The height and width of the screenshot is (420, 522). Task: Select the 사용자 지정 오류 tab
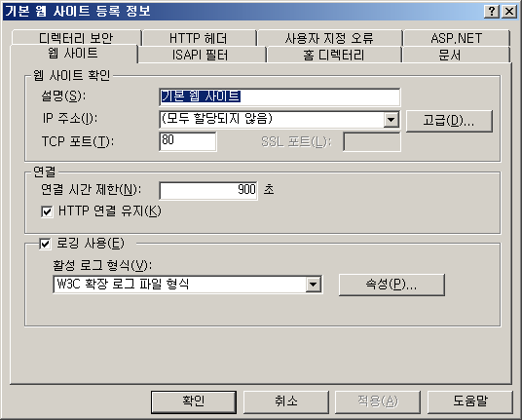click(329, 38)
